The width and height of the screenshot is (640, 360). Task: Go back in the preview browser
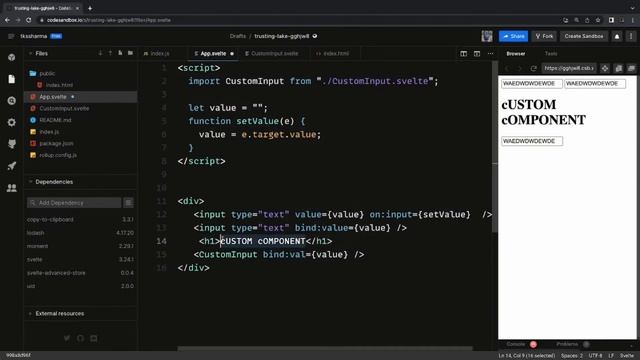click(x=507, y=68)
